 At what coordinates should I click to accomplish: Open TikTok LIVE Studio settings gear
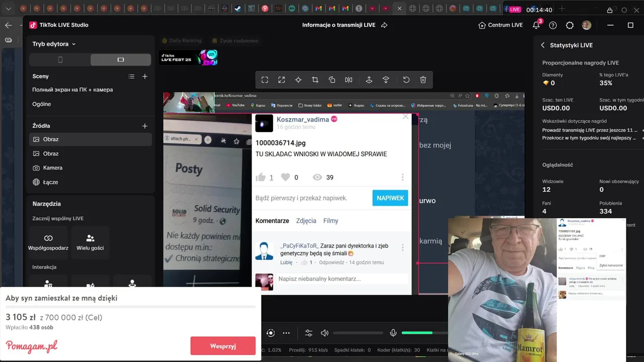(570, 25)
